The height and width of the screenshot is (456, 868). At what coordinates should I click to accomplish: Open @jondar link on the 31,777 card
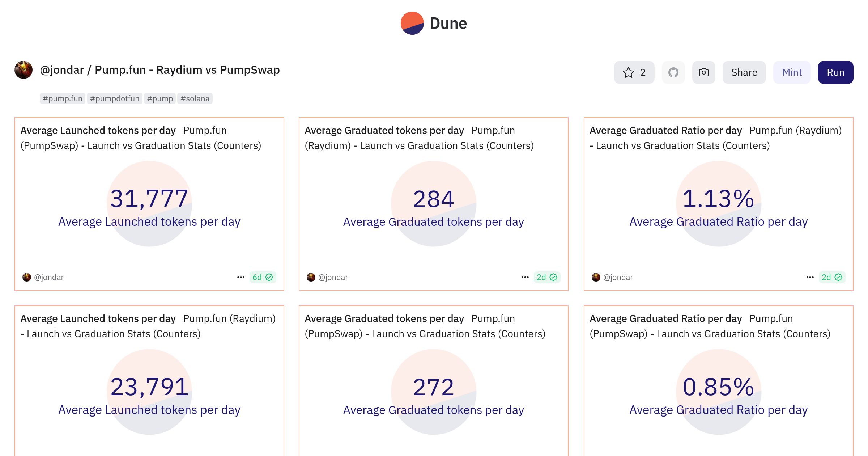(49, 277)
